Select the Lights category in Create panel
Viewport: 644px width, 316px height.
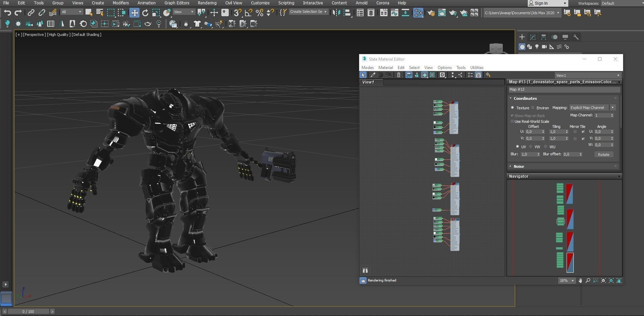pyautogui.click(x=537, y=47)
